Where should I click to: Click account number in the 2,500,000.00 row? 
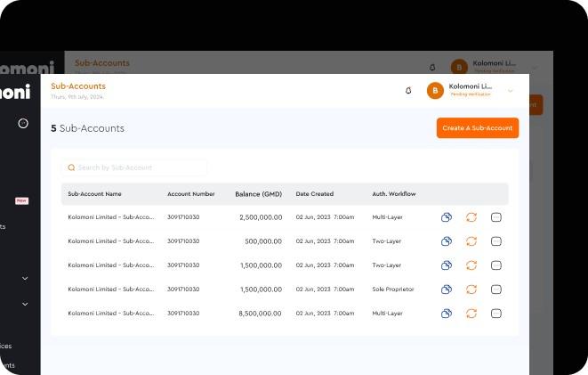point(183,217)
